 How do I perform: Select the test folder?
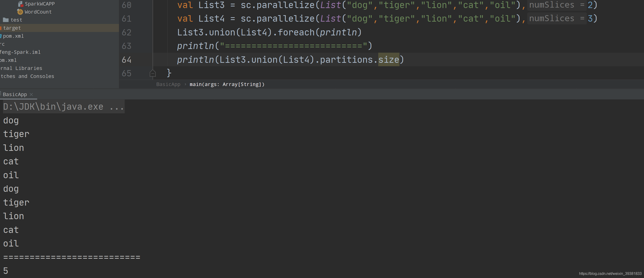[x=16, y=20]
